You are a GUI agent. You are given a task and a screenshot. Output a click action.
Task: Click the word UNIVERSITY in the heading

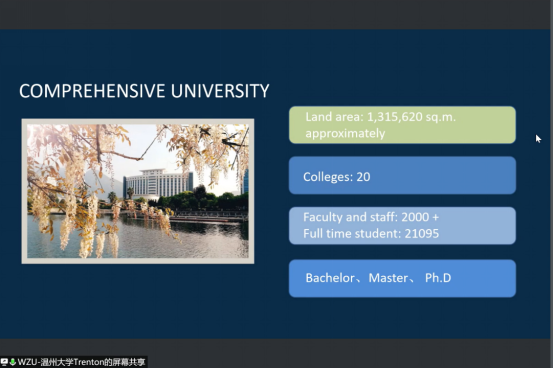(x=220, y=91)
